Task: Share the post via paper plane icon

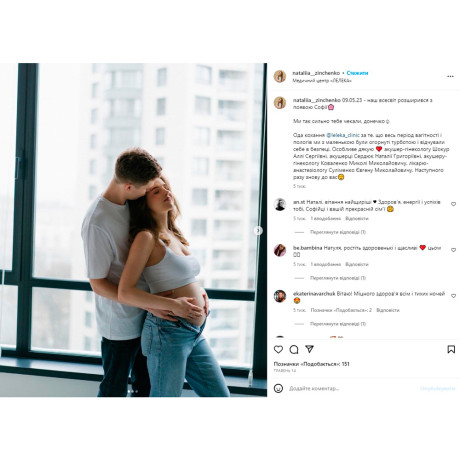Action: [x=309, y=349]
